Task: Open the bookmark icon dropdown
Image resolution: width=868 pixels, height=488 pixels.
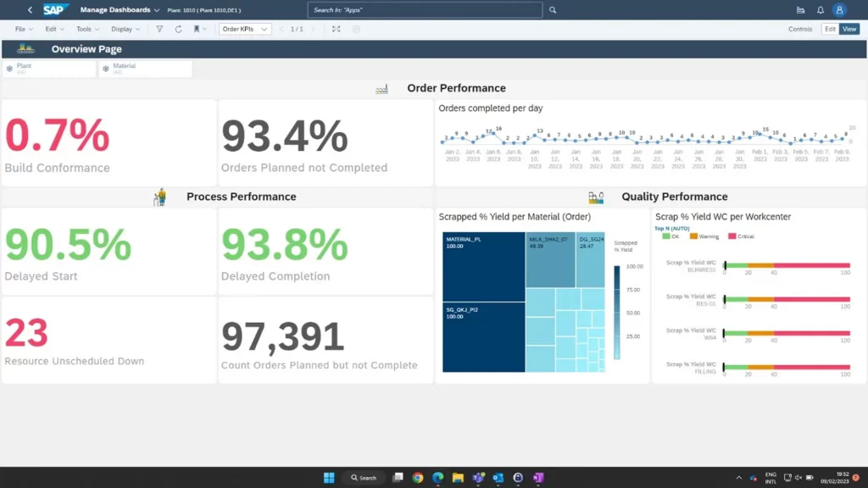Action: [x=200, y=30]
